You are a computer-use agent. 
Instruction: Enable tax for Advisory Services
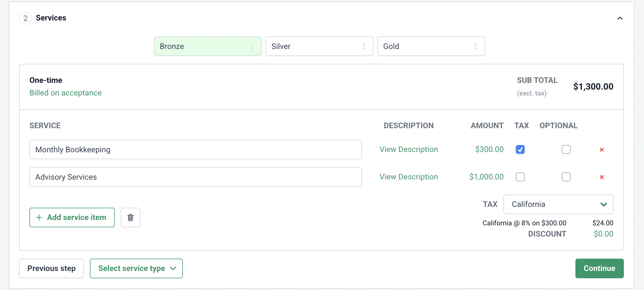[x=520, y=177]
